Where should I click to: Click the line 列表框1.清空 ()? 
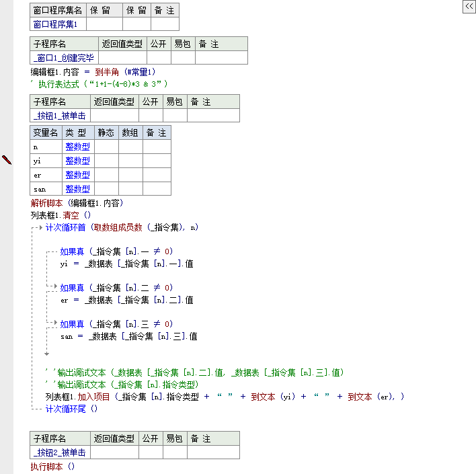(61, 215)
